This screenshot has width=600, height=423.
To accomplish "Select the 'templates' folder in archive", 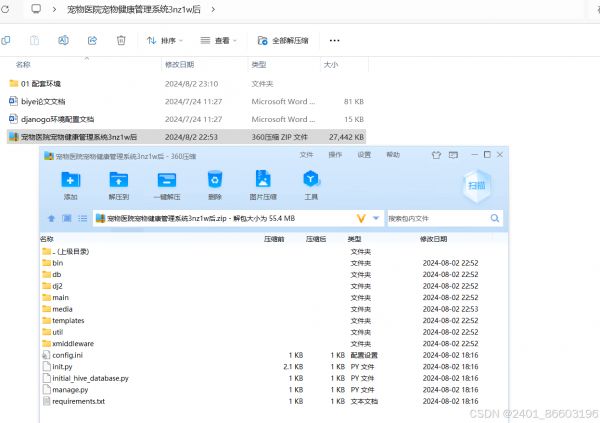I will [64, 320].
